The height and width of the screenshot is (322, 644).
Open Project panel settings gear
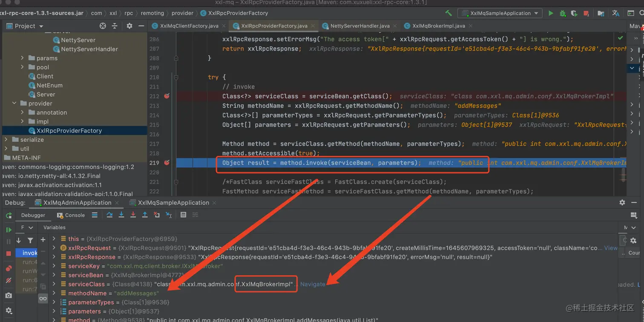tap(129, 26)
